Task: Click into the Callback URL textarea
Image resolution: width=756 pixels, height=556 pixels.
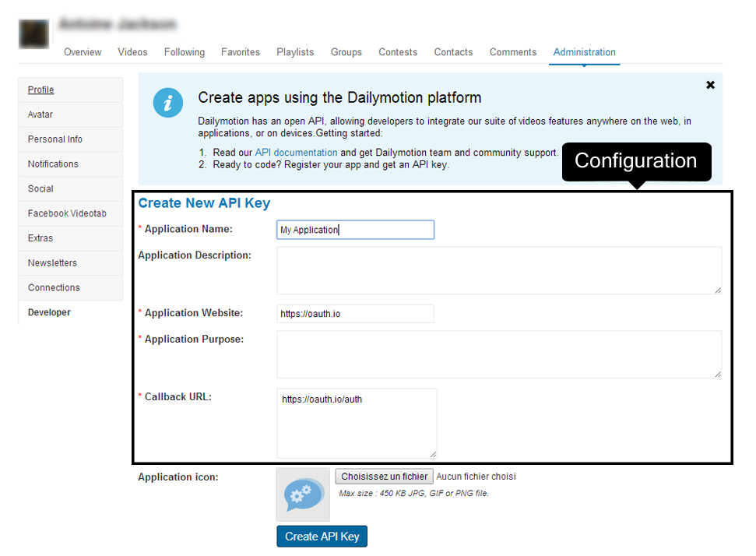Action: [x=357, y=424]
